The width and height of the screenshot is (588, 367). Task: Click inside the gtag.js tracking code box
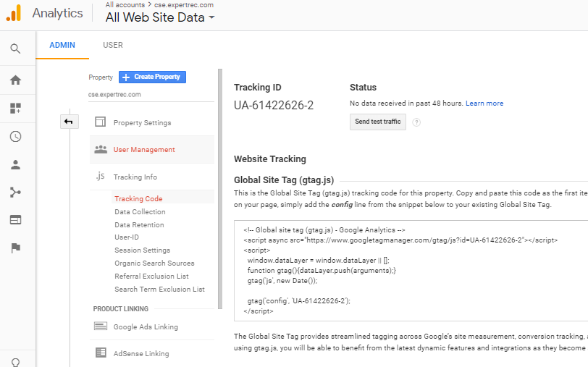click(411, 271)
